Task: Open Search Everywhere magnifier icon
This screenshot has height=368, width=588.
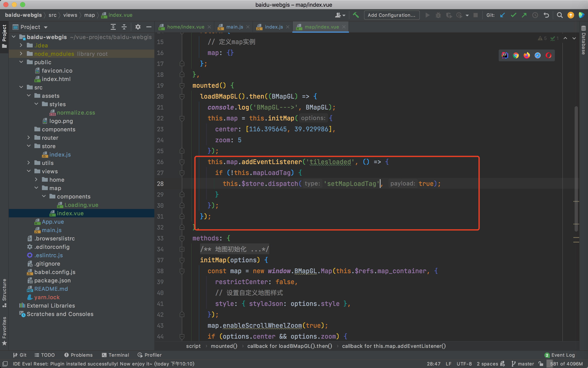Action: coord(559,15)
